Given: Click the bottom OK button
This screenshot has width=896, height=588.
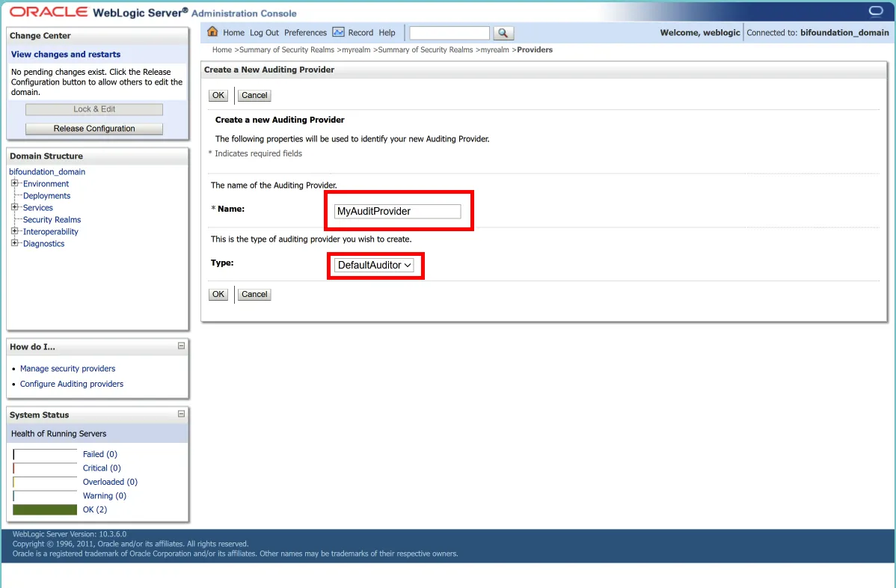Looking at the screenshot, I should [x=218, y=294].
